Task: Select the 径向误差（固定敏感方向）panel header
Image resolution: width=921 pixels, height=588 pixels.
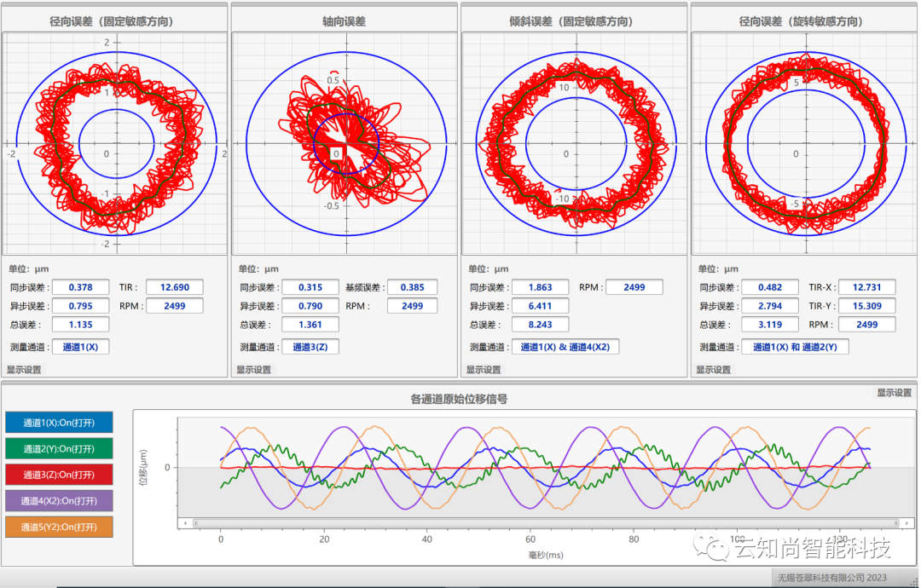Action: (x=114, y=21)
